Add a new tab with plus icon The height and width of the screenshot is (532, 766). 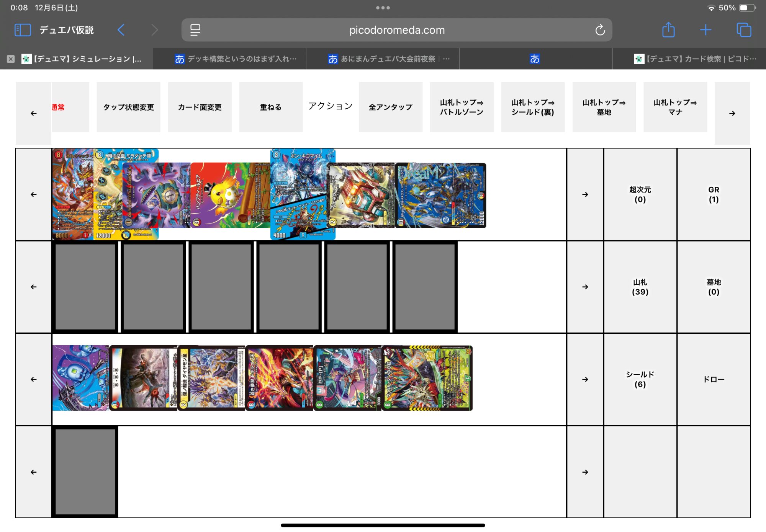705,30
